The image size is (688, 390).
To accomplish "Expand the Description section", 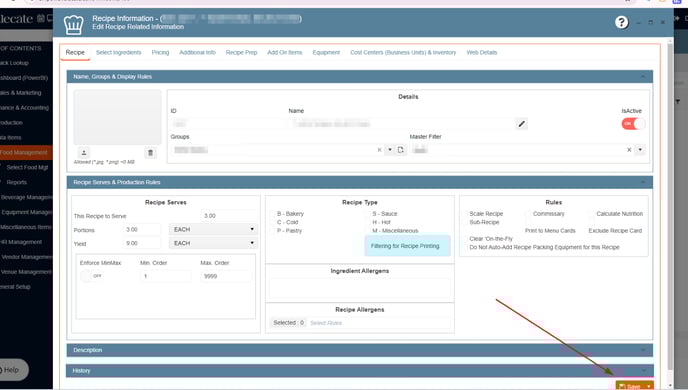I will click(359, 350).
